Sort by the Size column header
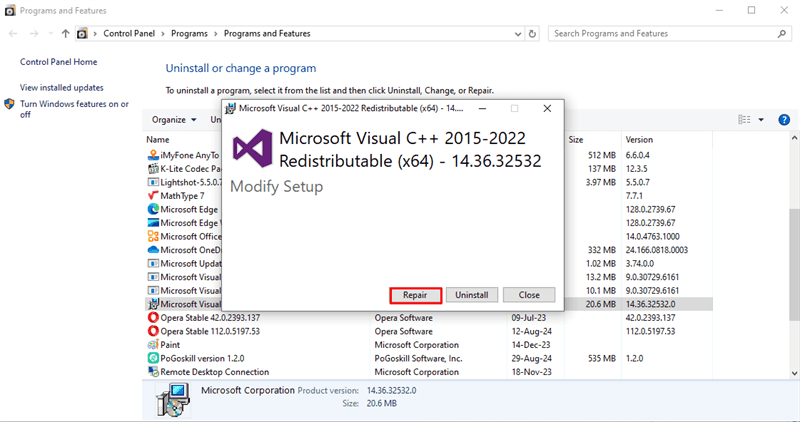 tap(576, 139)
